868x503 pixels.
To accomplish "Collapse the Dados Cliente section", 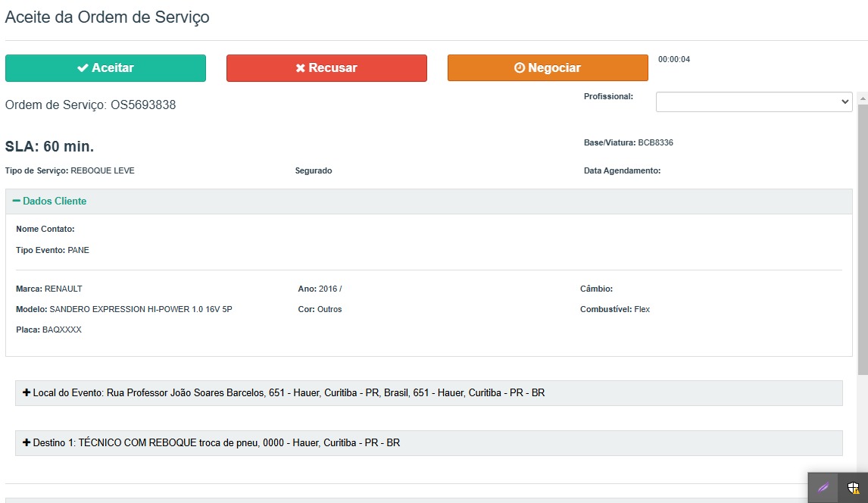I will (49, 202).
